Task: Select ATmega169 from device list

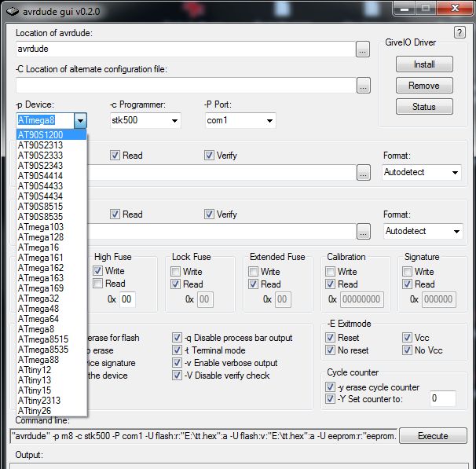Action: pyautogui.click(x=51, y=288)
